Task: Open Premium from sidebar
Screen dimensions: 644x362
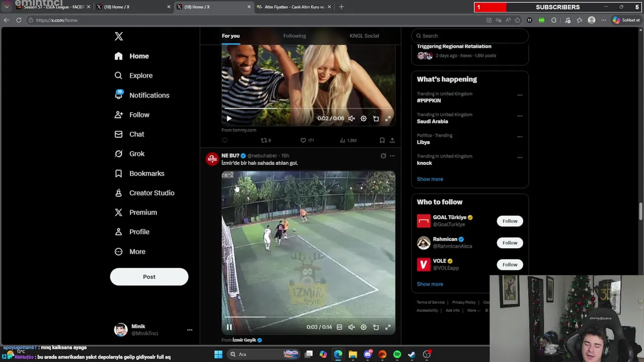Action: 135,212
